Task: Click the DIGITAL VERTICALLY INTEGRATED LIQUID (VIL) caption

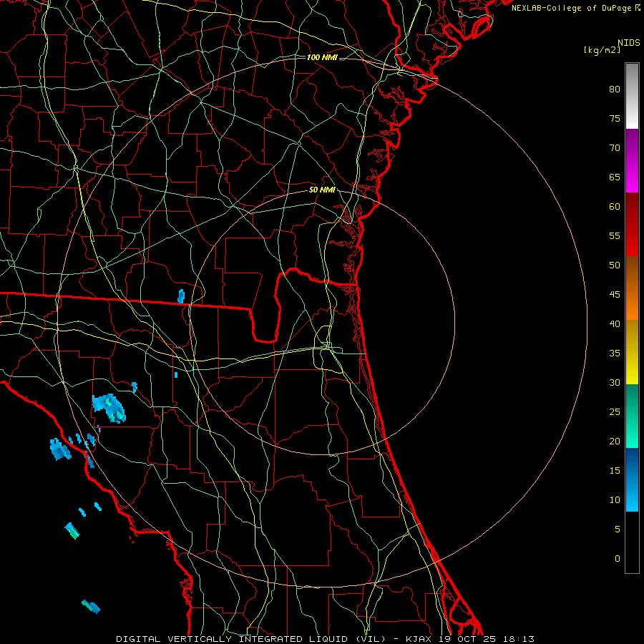Action: tap(251, 639)
